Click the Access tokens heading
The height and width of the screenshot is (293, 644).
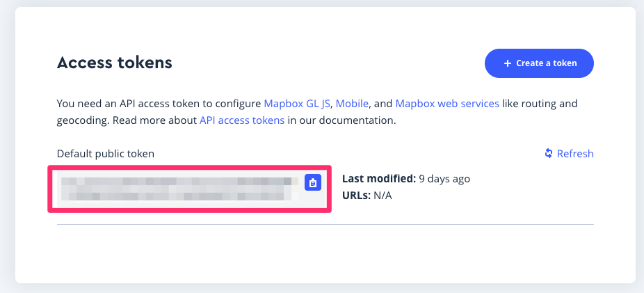(x=114, y=63)
